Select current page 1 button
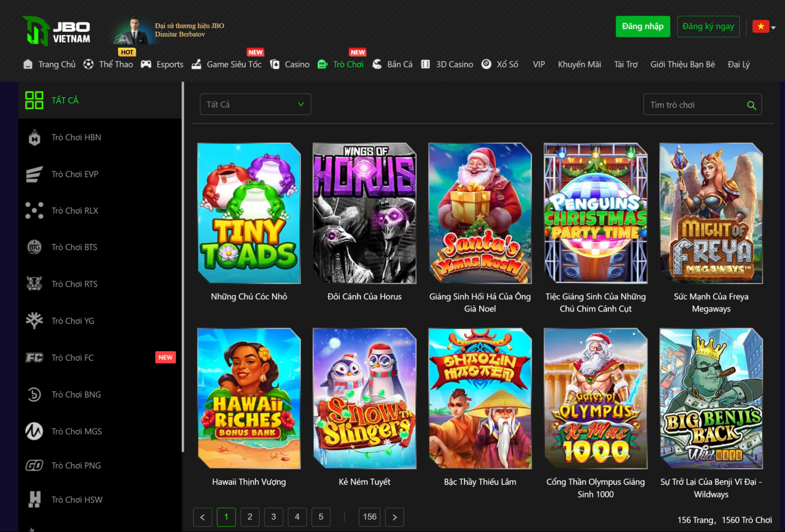 pos(226,517)
